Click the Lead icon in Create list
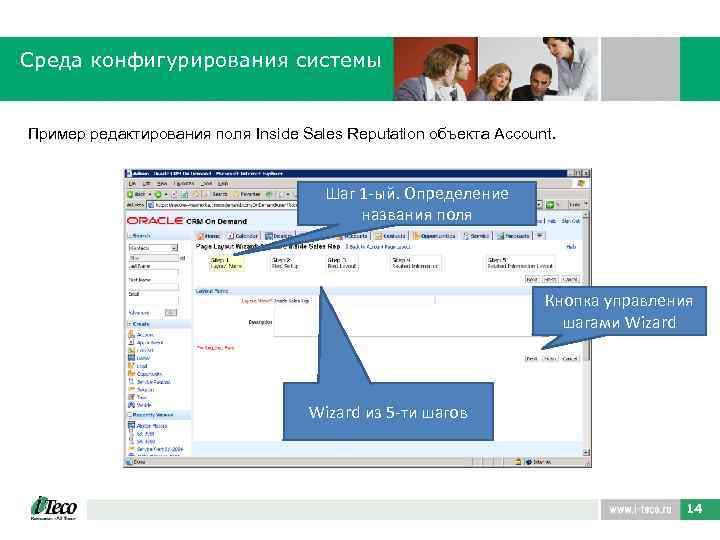720x540 pixels. pyautogui.click(x=131, y=366)
